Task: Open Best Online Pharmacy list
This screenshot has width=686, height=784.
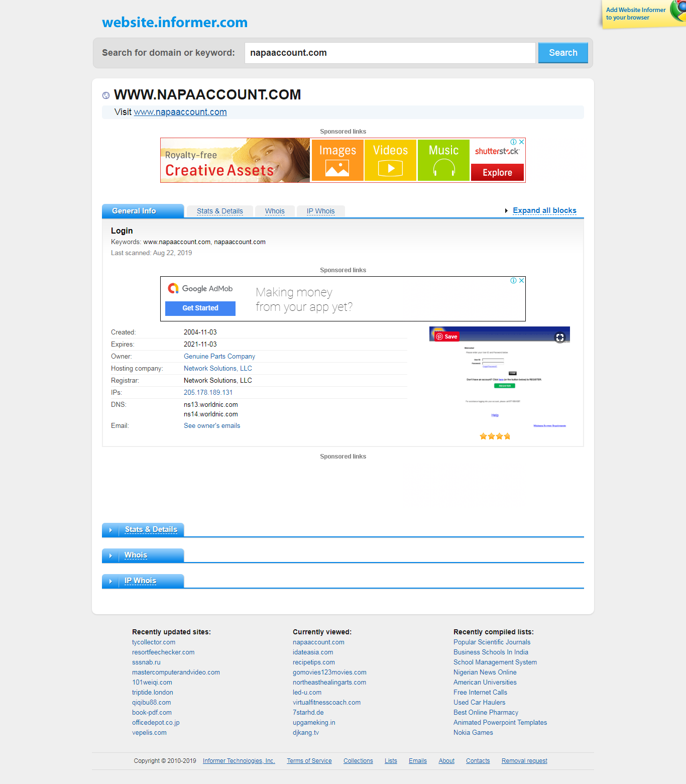Action: (486, 713)
